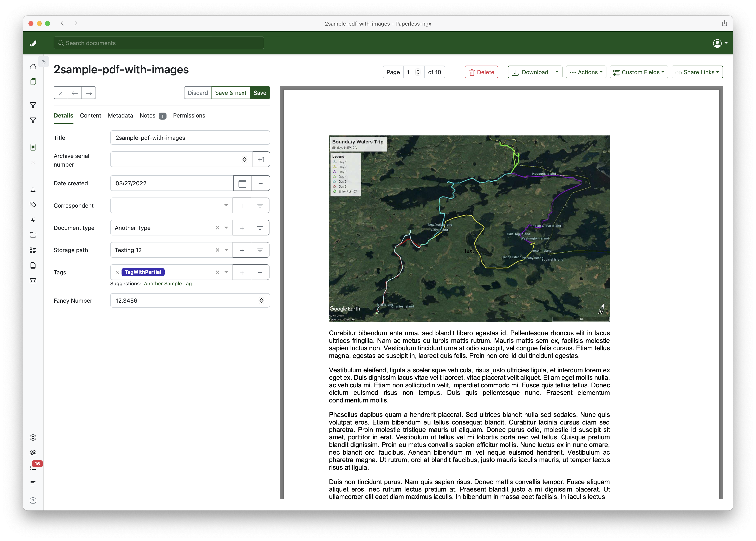756x541 pixels.
Task: Click the help question mark icon
Action: click(x=33, y=500)
